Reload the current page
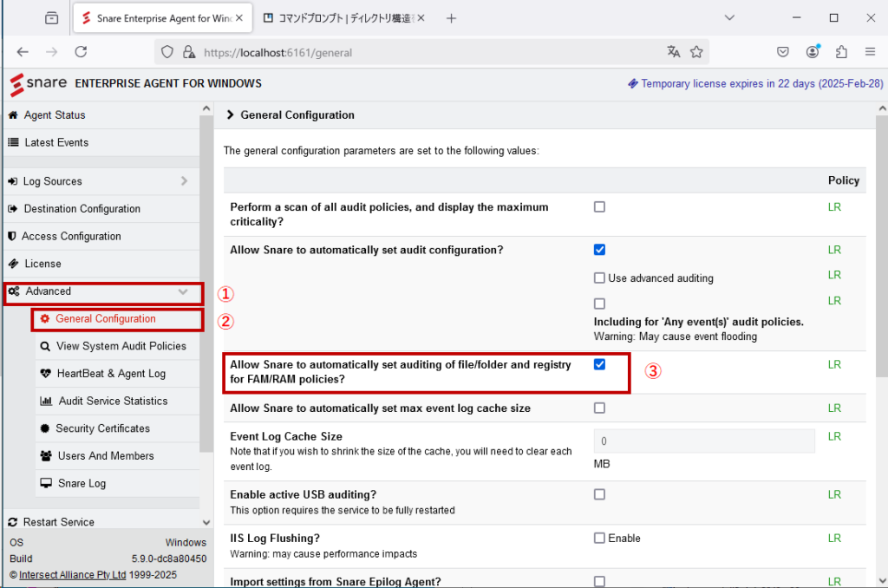Screen dimensions: 888x588 click(x=81, y=52)
